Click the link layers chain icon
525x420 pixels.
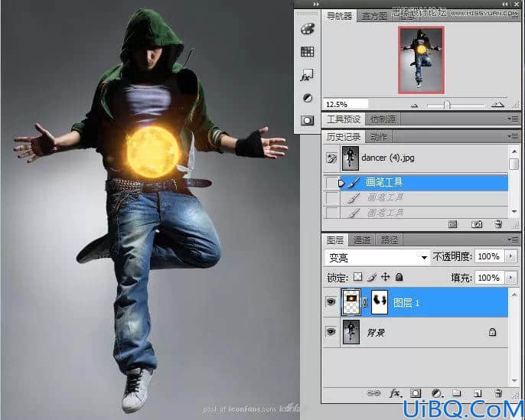point(373,393)
